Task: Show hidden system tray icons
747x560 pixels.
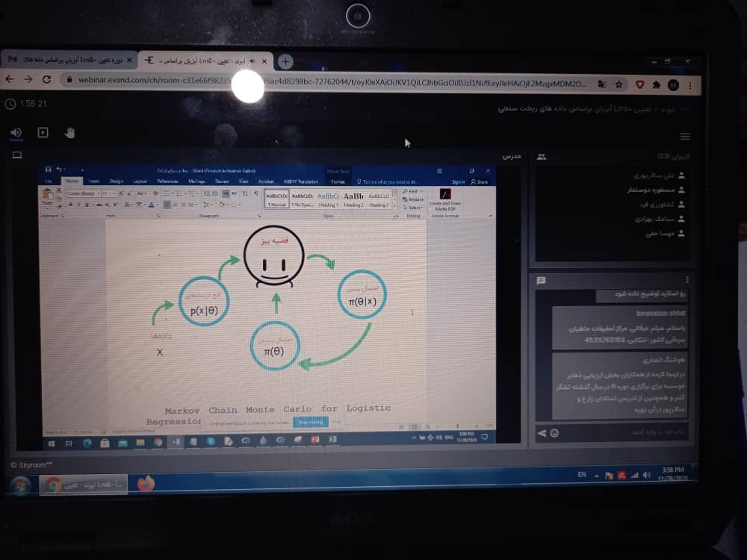Action: [x=596, y=476]
